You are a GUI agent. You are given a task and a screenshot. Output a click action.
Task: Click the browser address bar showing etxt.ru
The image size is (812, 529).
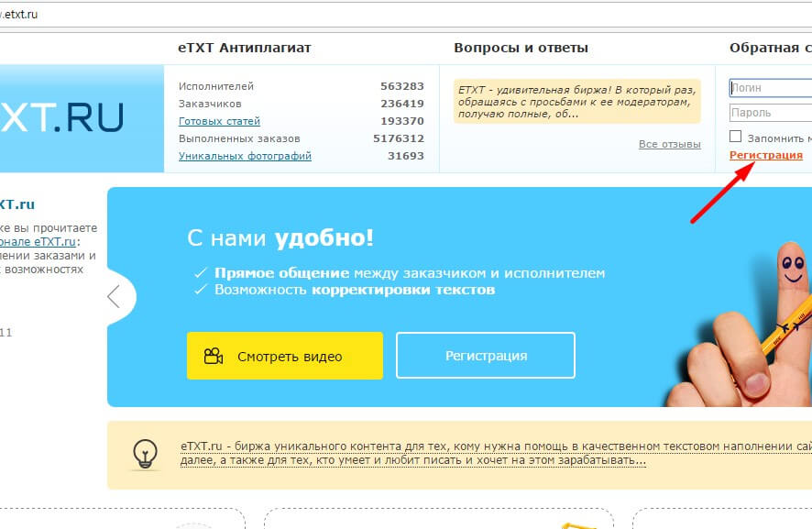[x=406, y=15]
